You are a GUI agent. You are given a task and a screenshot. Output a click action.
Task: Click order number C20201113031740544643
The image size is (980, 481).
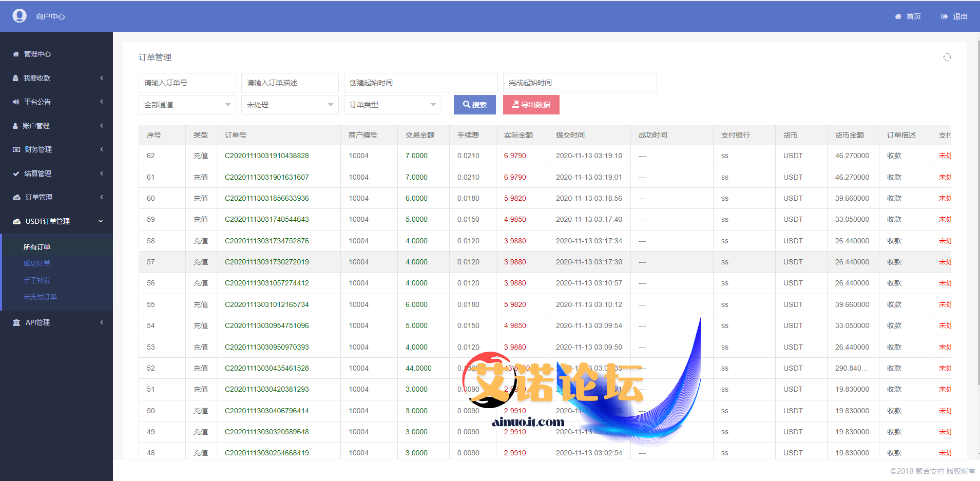pyautogui.click(x=267, y=219)
